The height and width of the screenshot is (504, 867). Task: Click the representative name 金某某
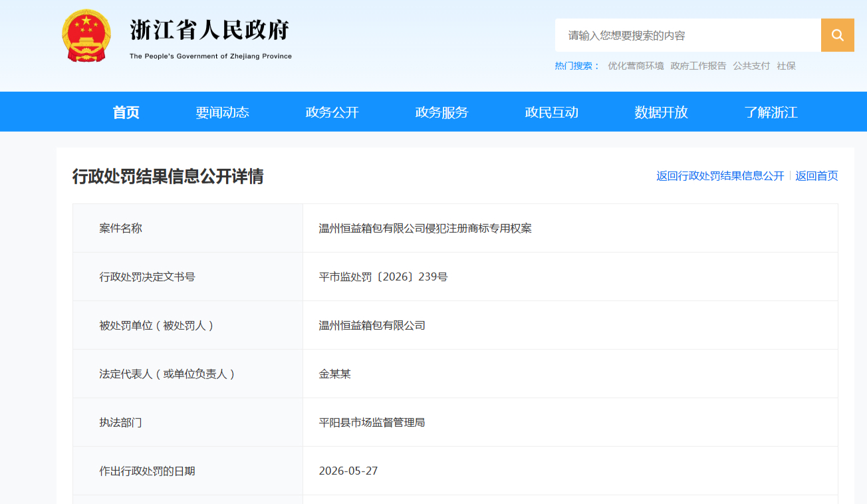coord(335,374)
